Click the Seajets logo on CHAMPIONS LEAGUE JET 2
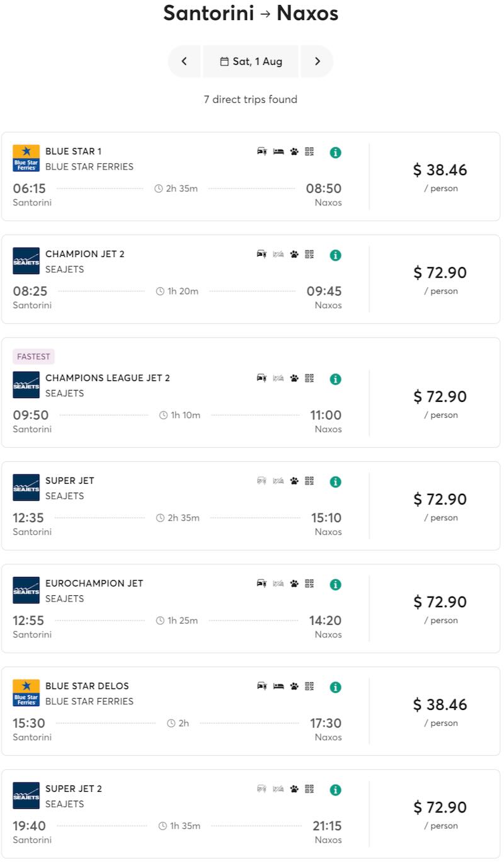Screen dimensions: 504x863 26,385
